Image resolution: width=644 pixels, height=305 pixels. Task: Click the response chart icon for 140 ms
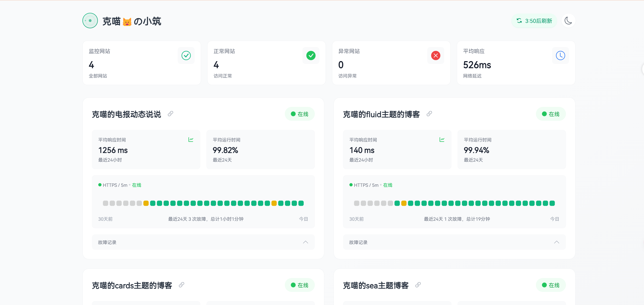click(x=442, y=140)
